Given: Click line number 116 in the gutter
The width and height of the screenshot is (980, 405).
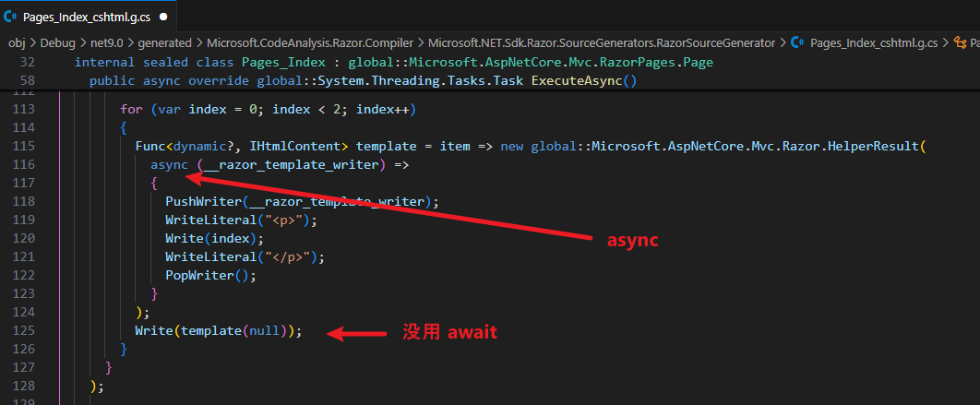Looking at the screenshot, I should point(24,165).
